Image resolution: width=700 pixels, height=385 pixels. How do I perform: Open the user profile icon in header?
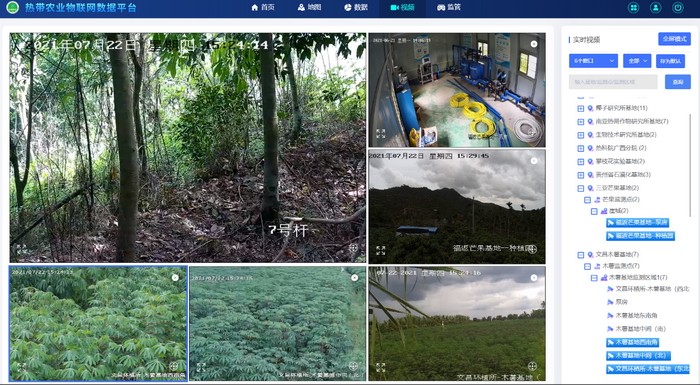[x=655, y=8]
